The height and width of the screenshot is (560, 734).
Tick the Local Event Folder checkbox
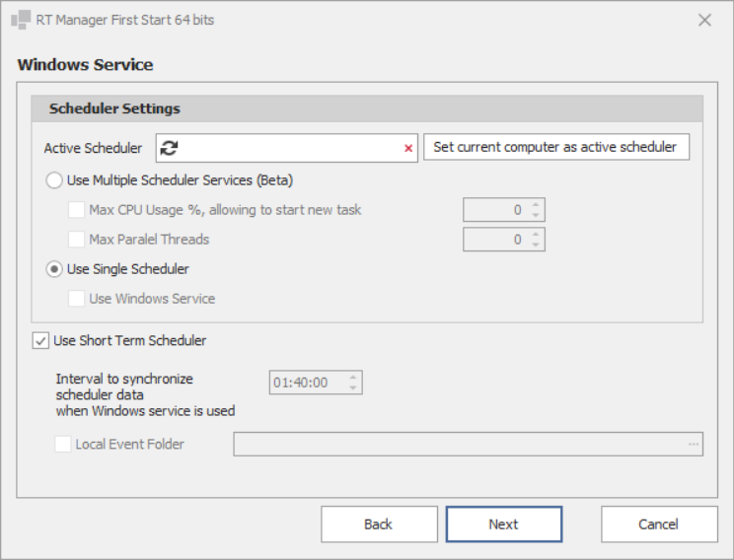(63, 445)
